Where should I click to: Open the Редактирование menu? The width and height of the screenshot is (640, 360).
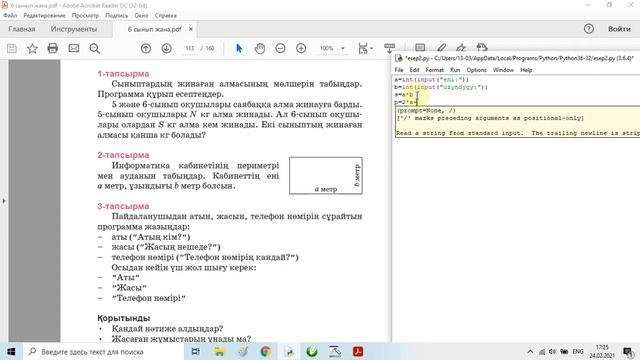pos(44,16)
